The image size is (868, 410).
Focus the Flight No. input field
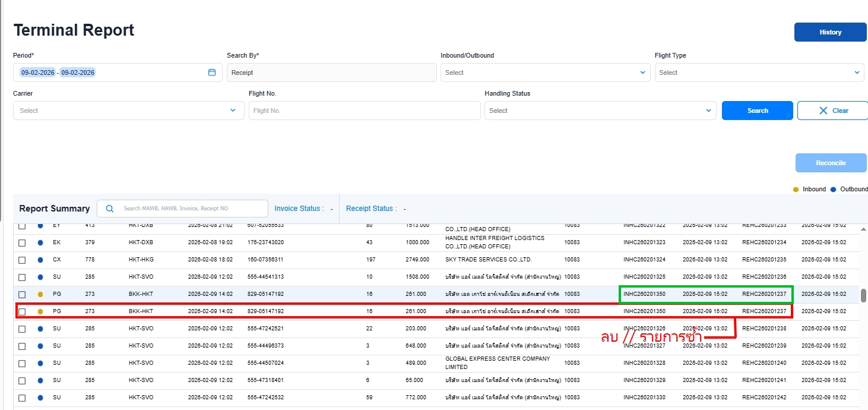pos(364,111)
